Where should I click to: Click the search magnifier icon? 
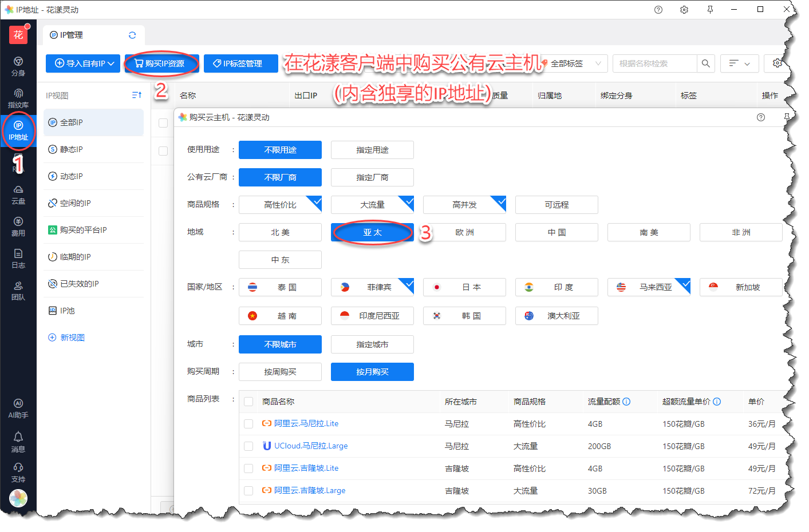point(705,63)
